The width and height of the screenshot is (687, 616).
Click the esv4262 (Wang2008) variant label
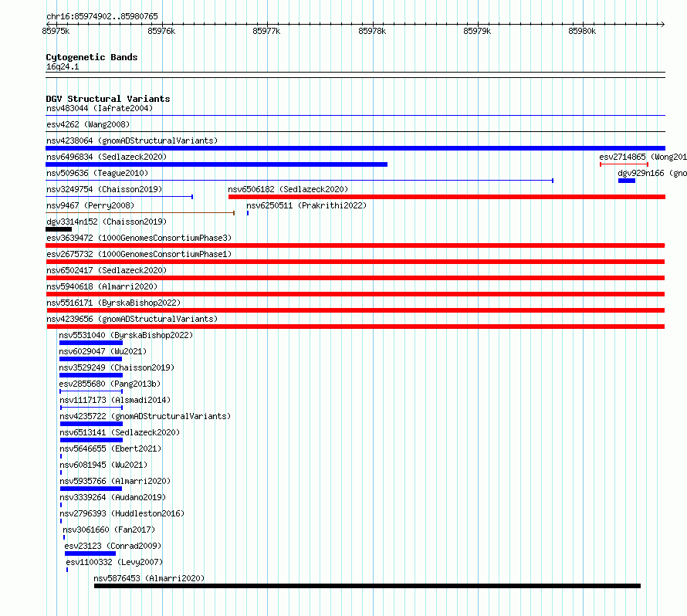click(88, 124)
